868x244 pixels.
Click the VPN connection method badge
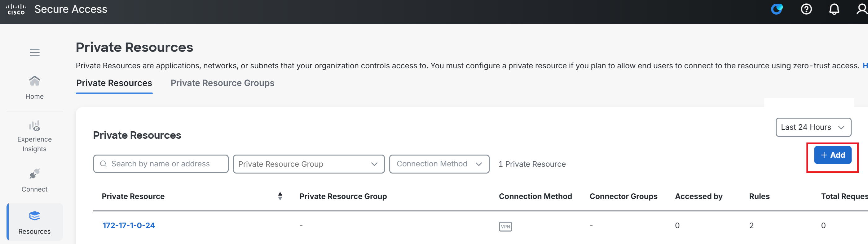(x=505, y=226)
